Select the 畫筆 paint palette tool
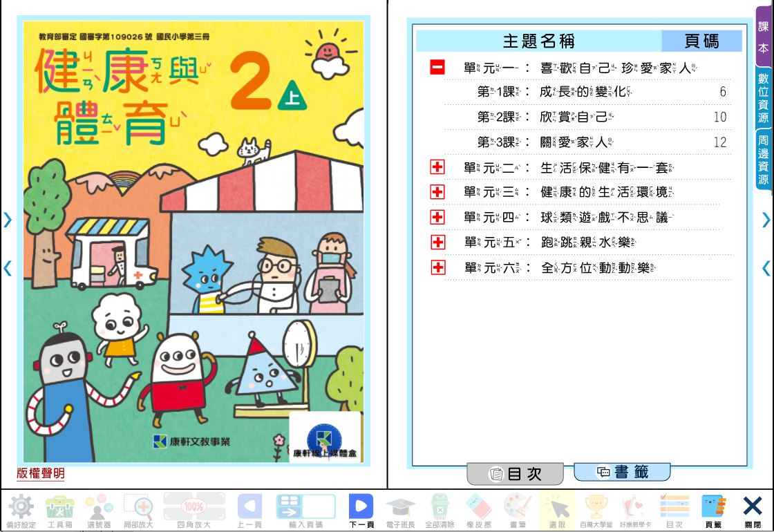 click(x=518, y=511)
